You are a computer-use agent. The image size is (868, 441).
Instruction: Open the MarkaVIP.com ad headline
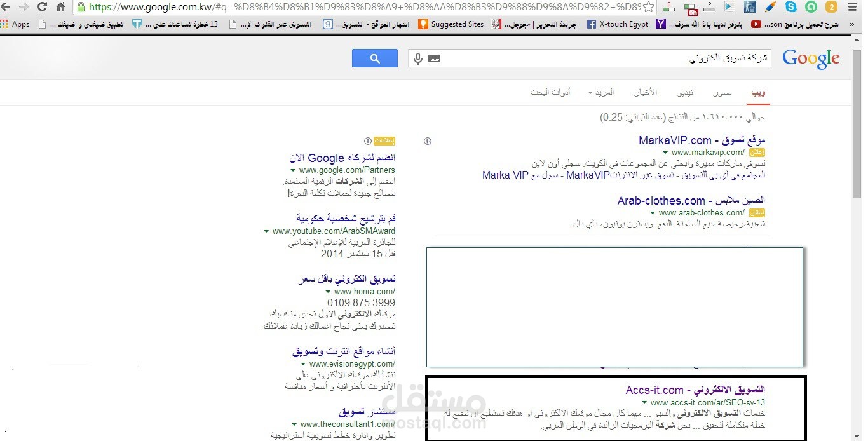point(702,140)
